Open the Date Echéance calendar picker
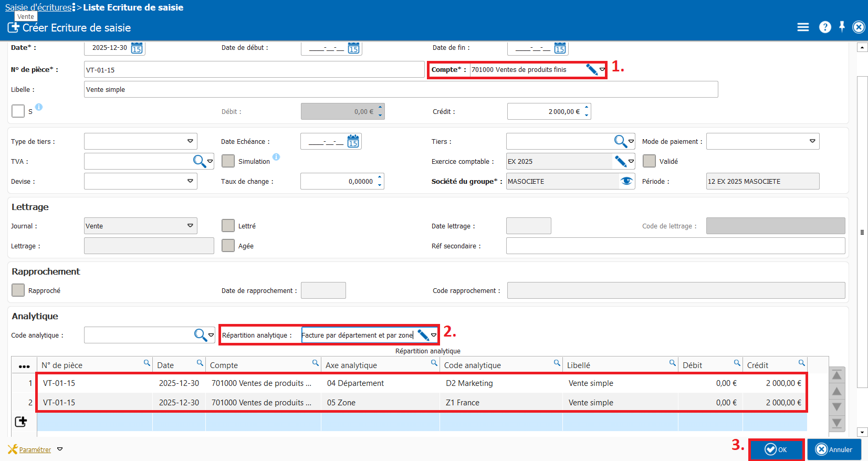Viewport: 868px width, 461px height. [x=353, y=142]
